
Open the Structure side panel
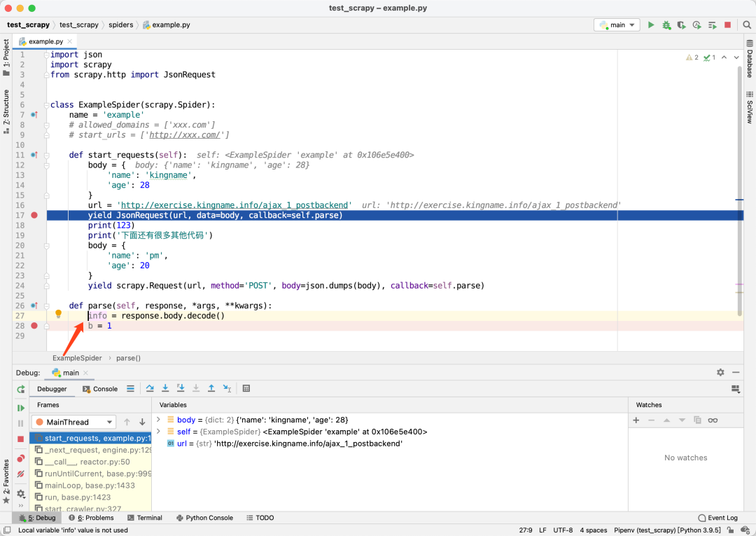click(6, 111)
